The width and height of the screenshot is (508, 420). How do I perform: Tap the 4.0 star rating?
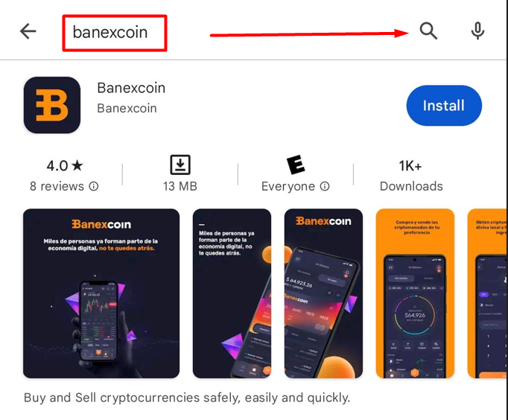(65, 166)
